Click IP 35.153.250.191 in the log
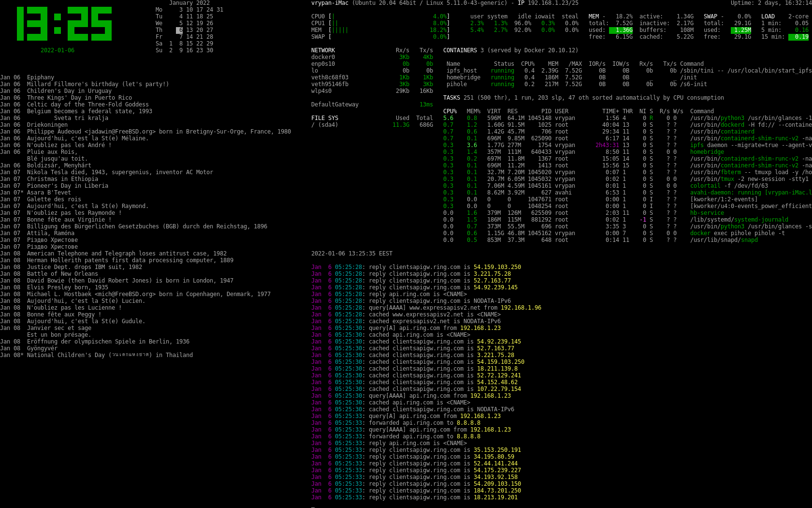This screenshot has height=508, width=812. (x=497, y=450)
